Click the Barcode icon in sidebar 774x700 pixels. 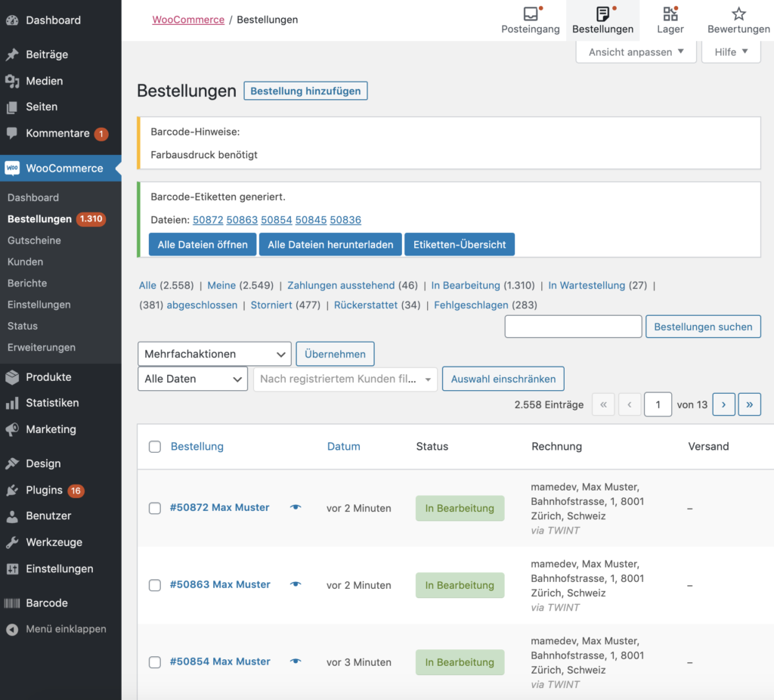pos(12,602)
